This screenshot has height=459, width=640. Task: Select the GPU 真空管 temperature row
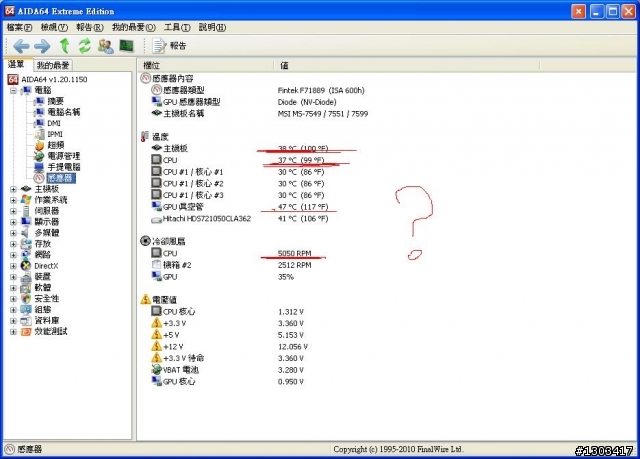tap(240, 207)
